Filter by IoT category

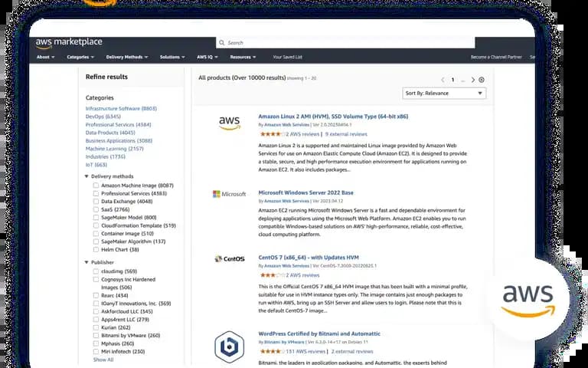(96, 165)
